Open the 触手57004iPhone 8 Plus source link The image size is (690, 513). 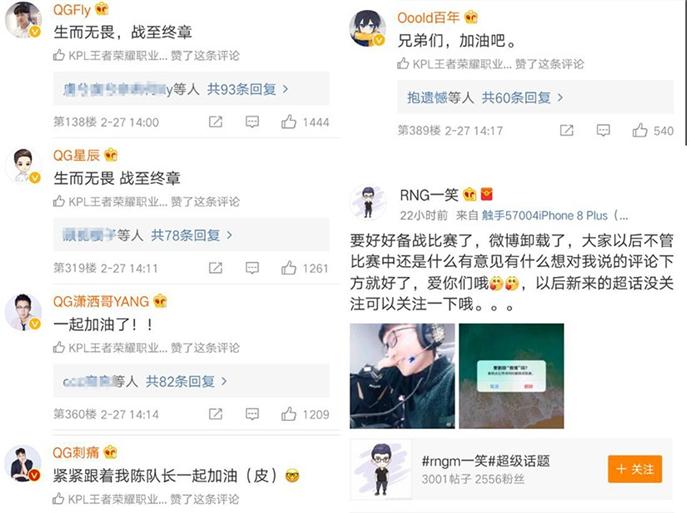pyautogui.click(x=545, y=216)
